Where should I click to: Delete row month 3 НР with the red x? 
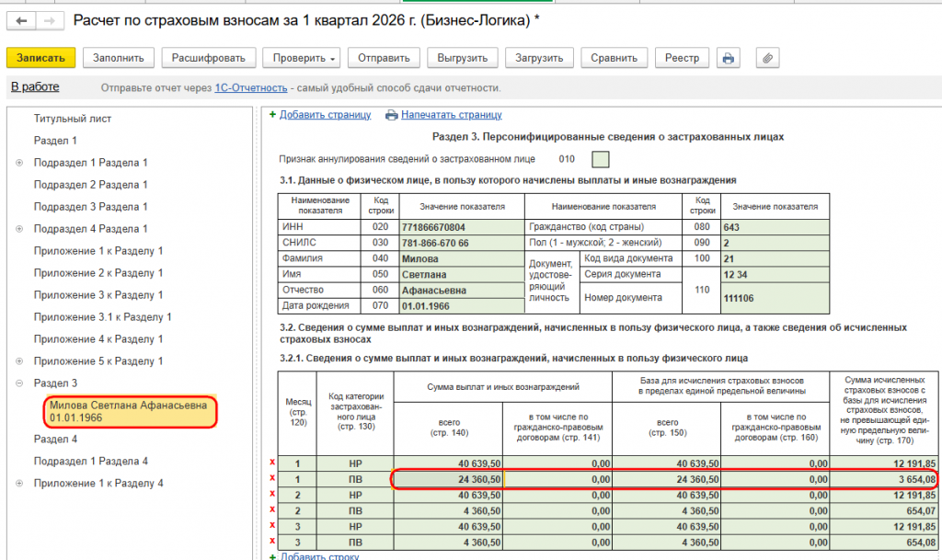(272, 525)
